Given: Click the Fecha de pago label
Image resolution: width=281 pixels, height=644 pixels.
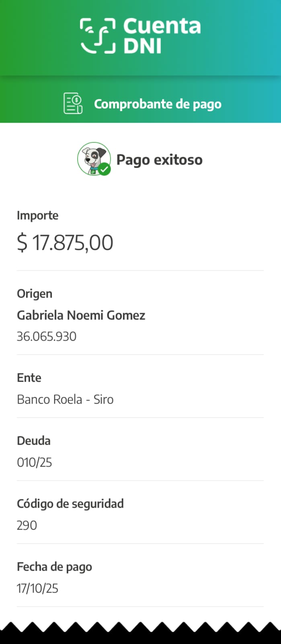Looking at the screenshot, I should click(54, 567).
